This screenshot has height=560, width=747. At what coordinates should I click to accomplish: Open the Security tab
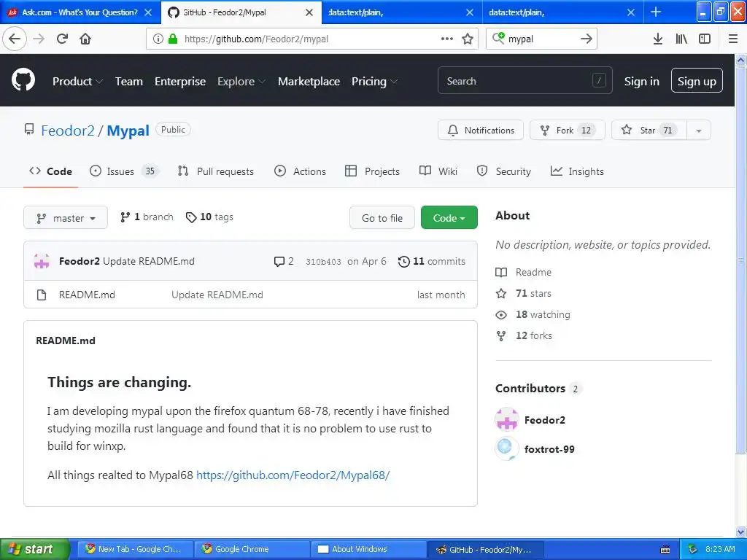click(x=503, y=171)
